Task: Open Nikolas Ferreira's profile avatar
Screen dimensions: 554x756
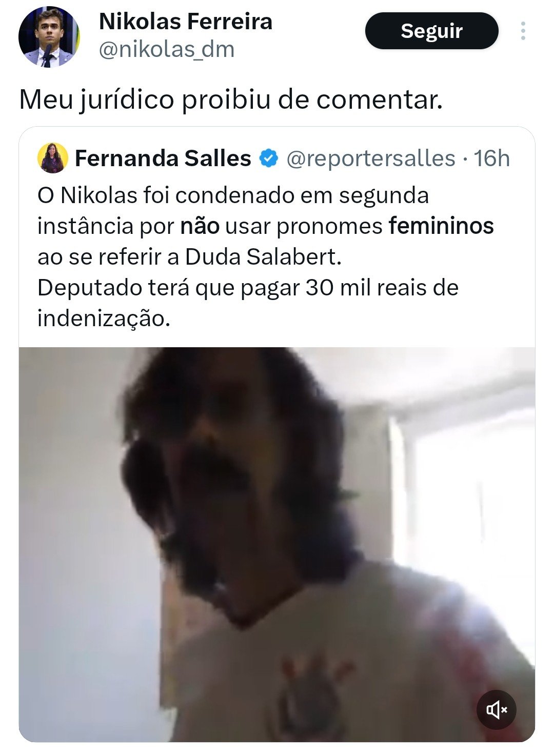Action: tap(49, 37)
